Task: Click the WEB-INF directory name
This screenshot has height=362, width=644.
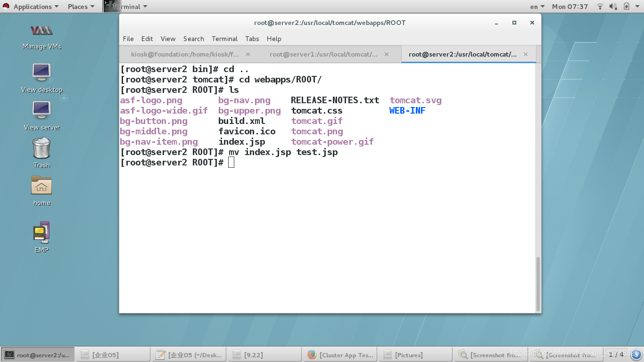Action: (407, 111)
